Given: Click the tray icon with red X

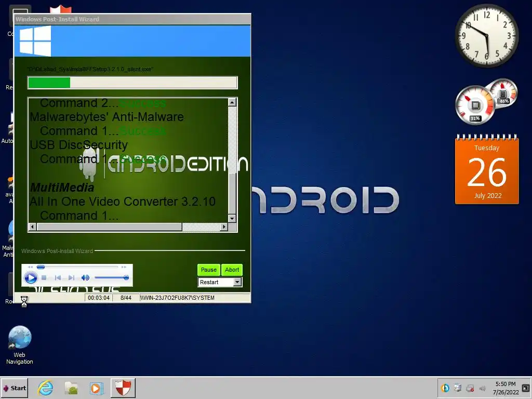Looking at the screenshot, I should 470,388.
